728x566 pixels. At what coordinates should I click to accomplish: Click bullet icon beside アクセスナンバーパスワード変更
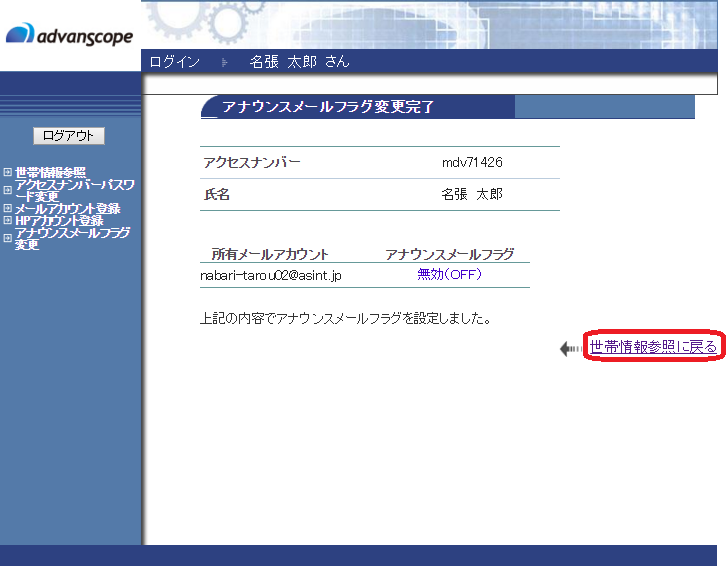[7, 190]
